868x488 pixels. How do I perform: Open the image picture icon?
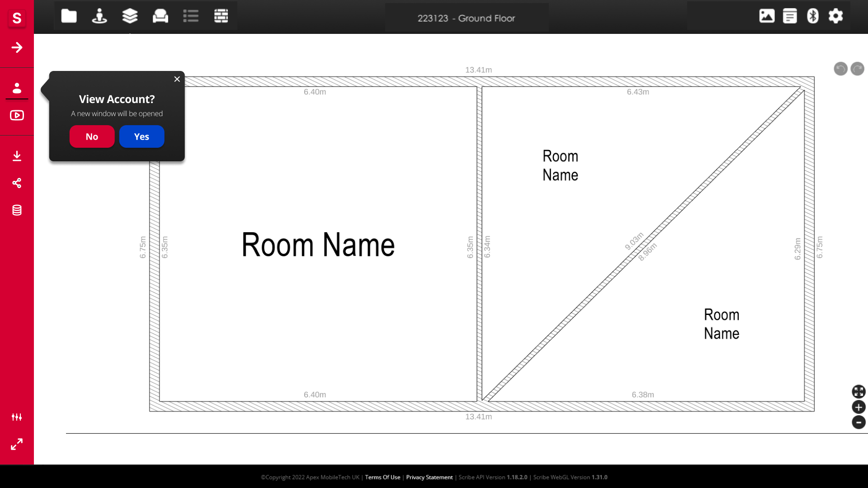pyautogui.click(x=767, y=16)
